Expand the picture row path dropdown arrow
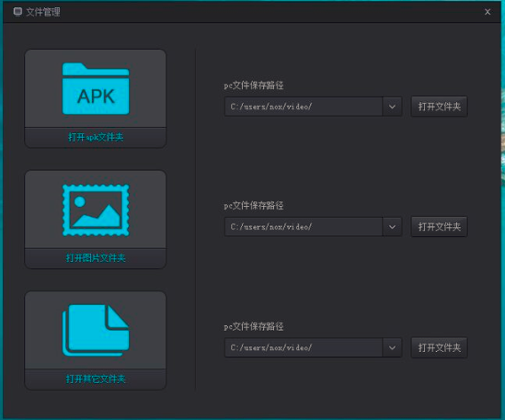The width and height of the screenshot is (505, 420). (392, 227)
